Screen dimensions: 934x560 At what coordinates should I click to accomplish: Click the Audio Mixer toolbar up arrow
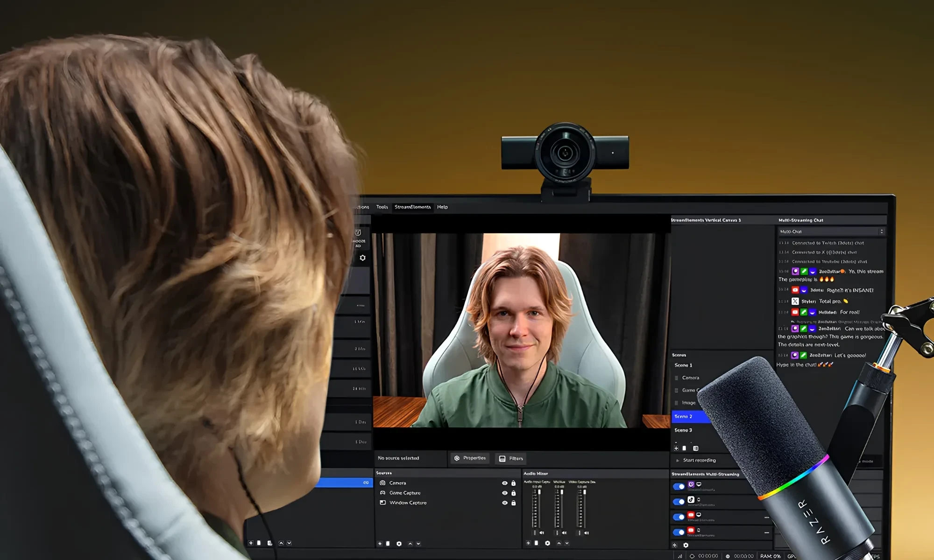tap(559, 543)
